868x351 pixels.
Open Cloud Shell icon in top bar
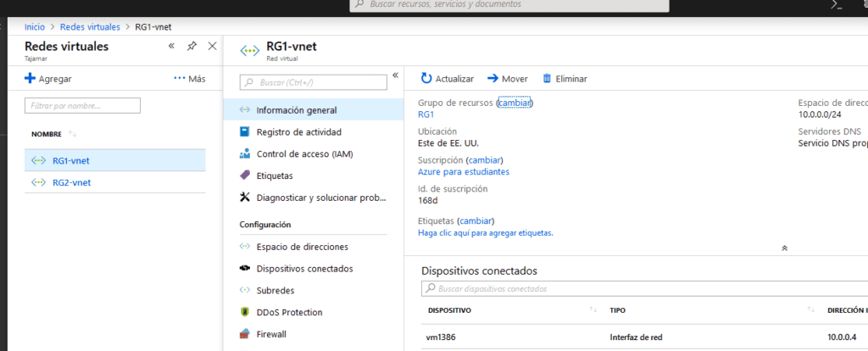click(x=837, y=4)
